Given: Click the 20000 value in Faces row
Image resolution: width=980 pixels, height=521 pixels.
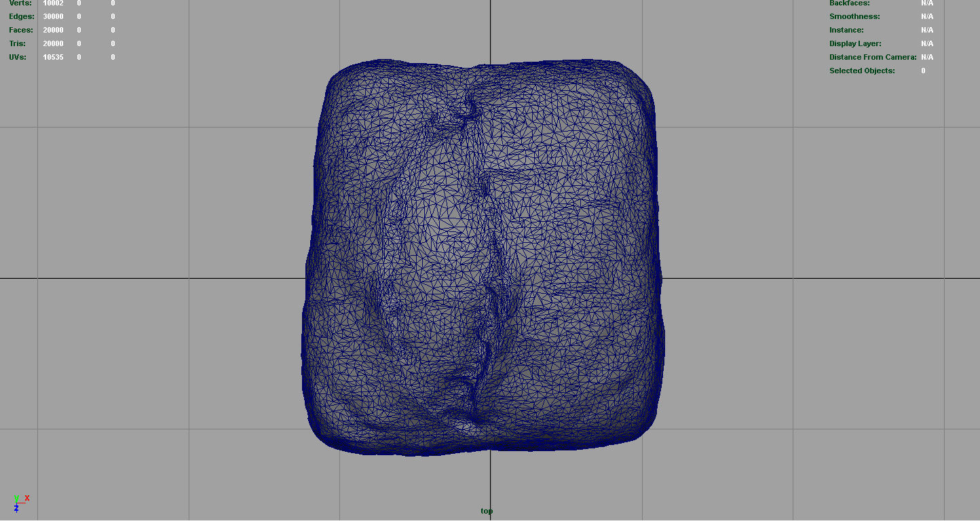Looking at the screenshot, I should pos(53,30).
